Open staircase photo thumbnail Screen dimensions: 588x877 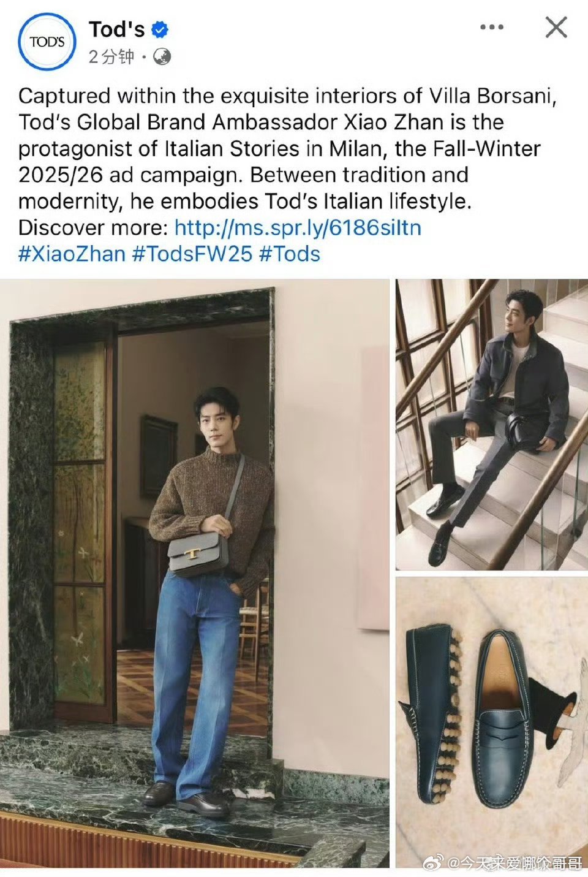point(492,425)
